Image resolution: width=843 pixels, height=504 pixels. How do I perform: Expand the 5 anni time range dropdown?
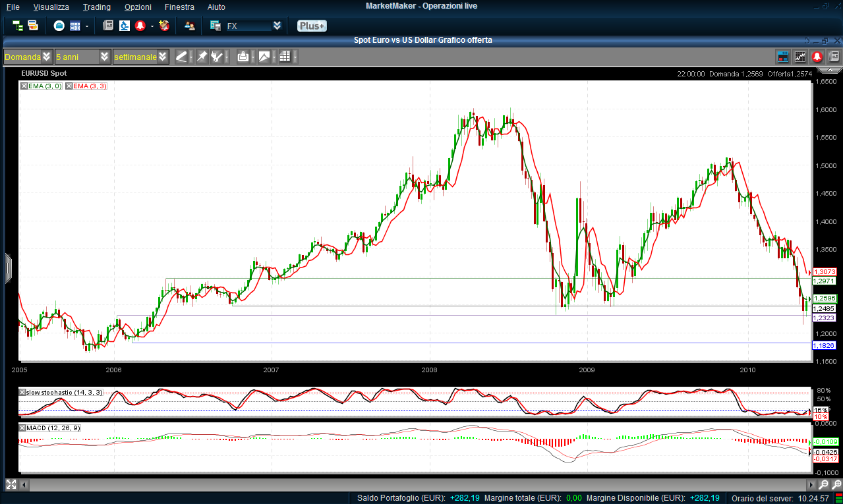point(105,57)
